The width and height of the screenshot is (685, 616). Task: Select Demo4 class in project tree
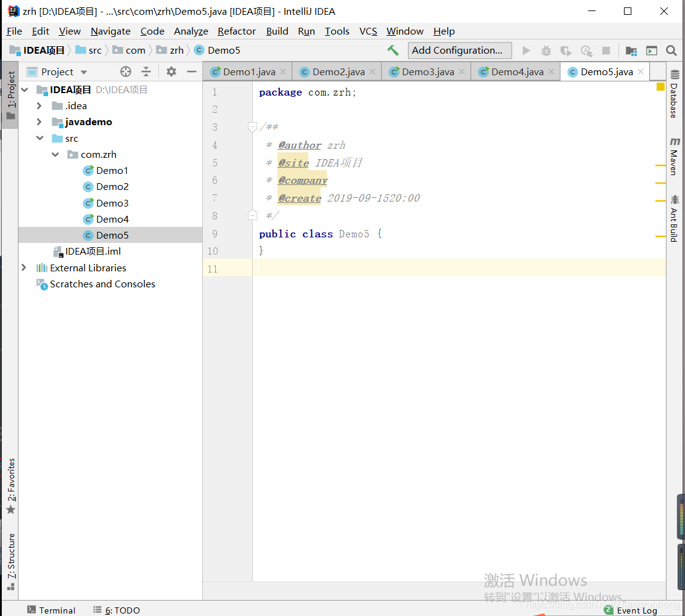coord(112,220)
